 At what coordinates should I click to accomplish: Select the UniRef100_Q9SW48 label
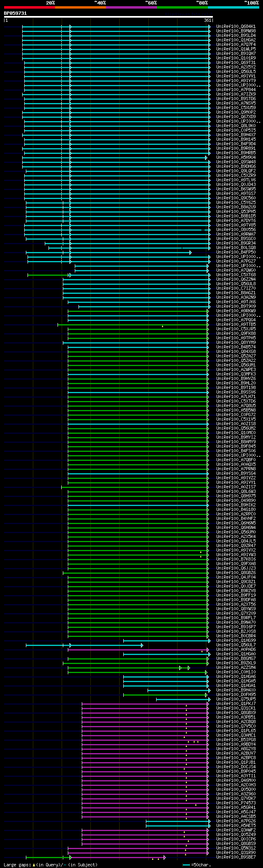[236, 162]
